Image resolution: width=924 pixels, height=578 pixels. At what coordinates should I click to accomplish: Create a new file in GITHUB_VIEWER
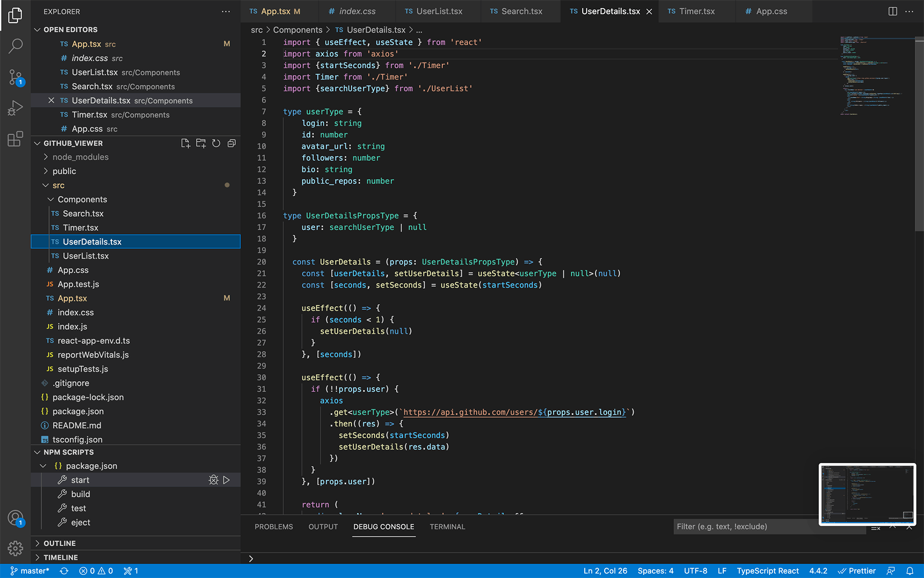pos(185,143)
